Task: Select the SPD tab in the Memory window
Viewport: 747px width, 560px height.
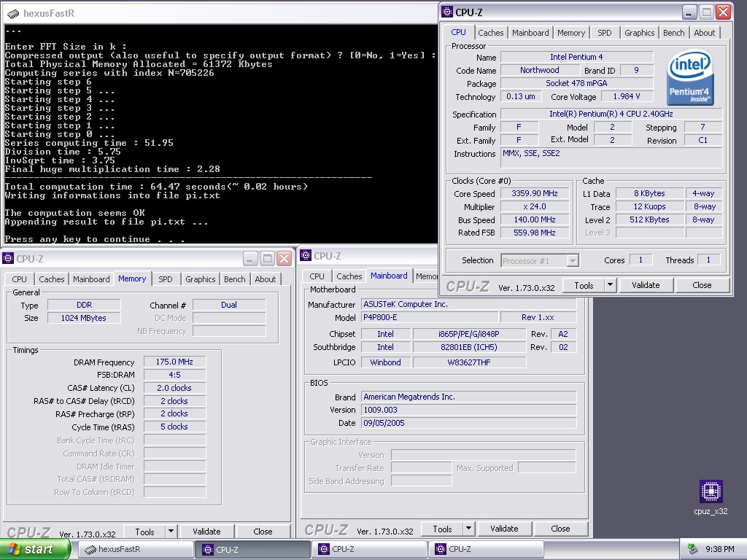Action: click(166, 279)
